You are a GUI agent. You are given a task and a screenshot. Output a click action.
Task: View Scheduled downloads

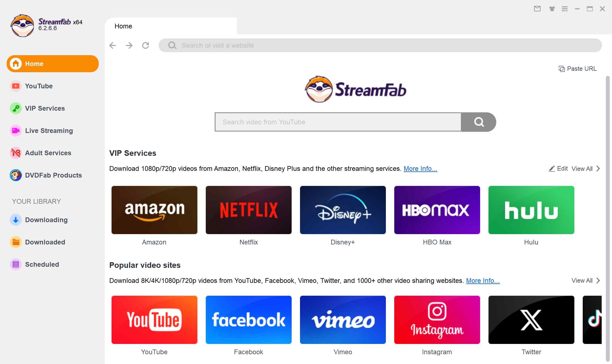(x=42, y=264)
